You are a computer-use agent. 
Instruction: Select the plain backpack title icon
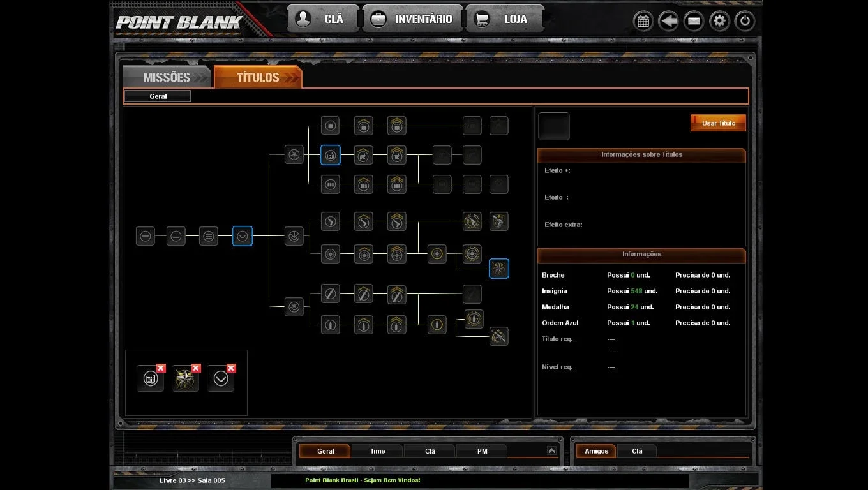330,126
